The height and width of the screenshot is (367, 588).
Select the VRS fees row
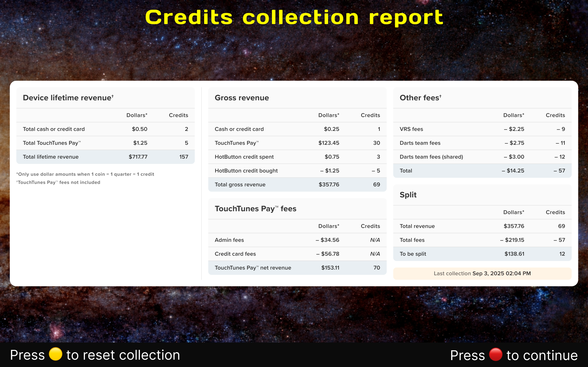[482, 129]
